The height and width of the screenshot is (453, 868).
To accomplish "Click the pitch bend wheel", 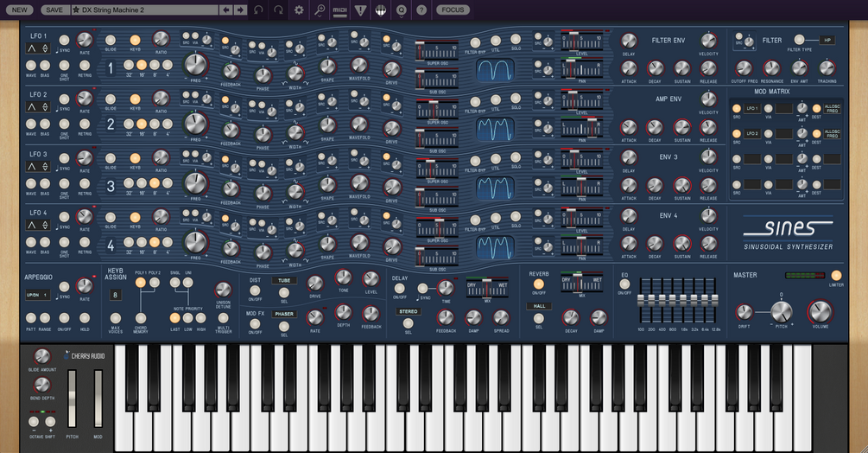I will pyautogui.click(x=72, y=399).
